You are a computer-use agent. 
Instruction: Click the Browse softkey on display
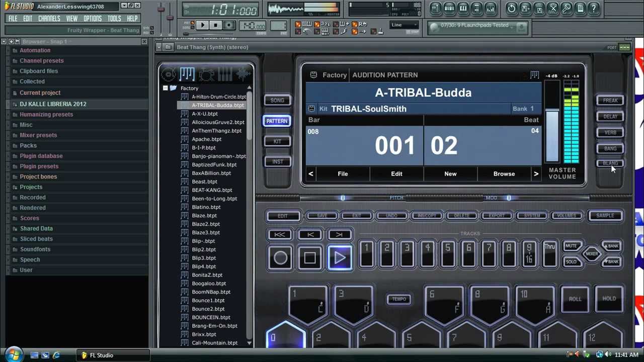coord(504,174)
